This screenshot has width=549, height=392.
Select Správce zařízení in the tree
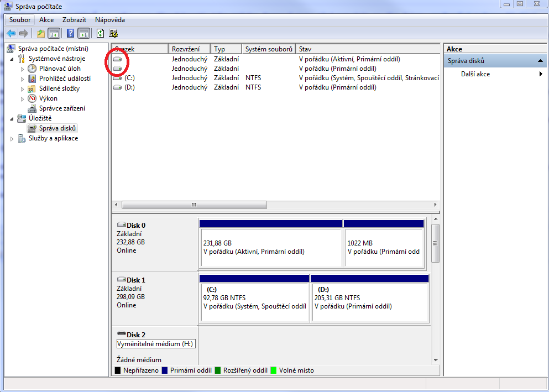point(62,108)
